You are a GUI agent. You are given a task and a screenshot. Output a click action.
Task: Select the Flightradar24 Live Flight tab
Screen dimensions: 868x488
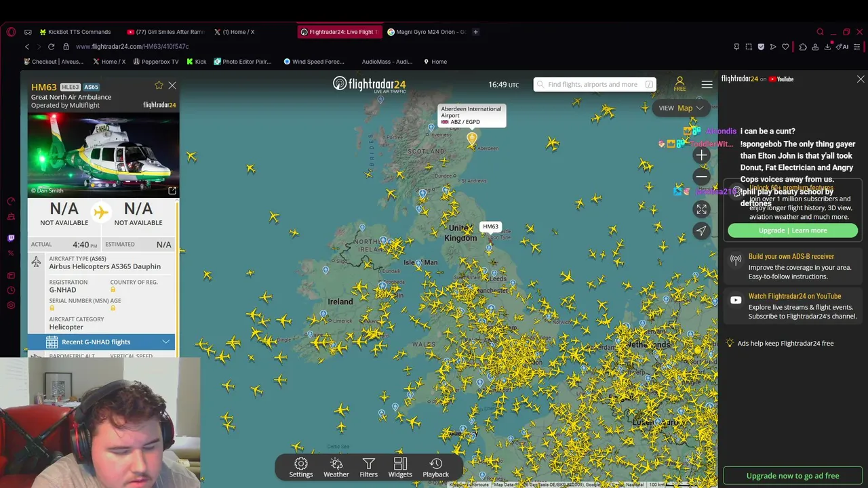(338, 32)
